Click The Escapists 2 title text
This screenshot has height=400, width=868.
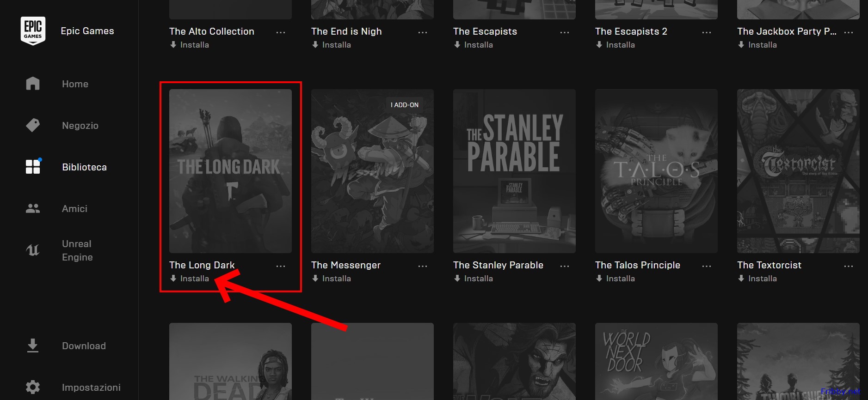631,31
